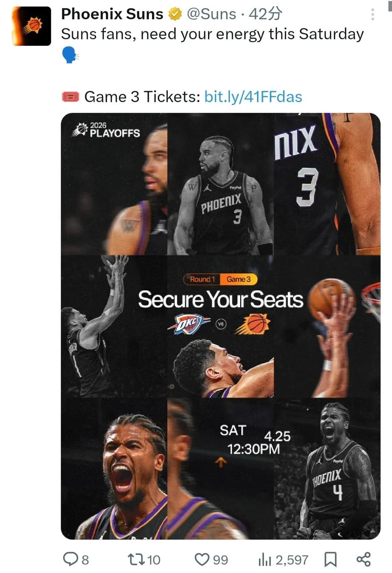Select the orange Game 3 pill
Image resolution: width=392 pixels, height=573 pixels.
click(238, 279)
